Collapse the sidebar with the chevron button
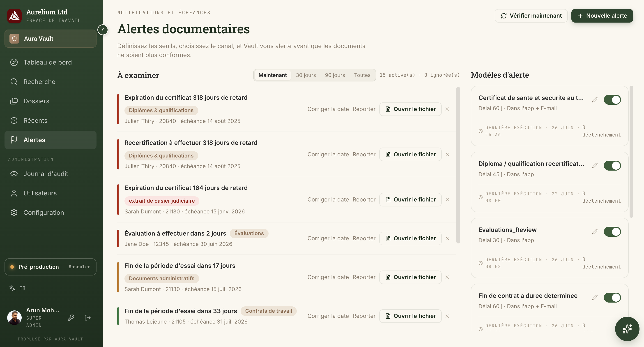The image size is (644, 347). point(103,30)
